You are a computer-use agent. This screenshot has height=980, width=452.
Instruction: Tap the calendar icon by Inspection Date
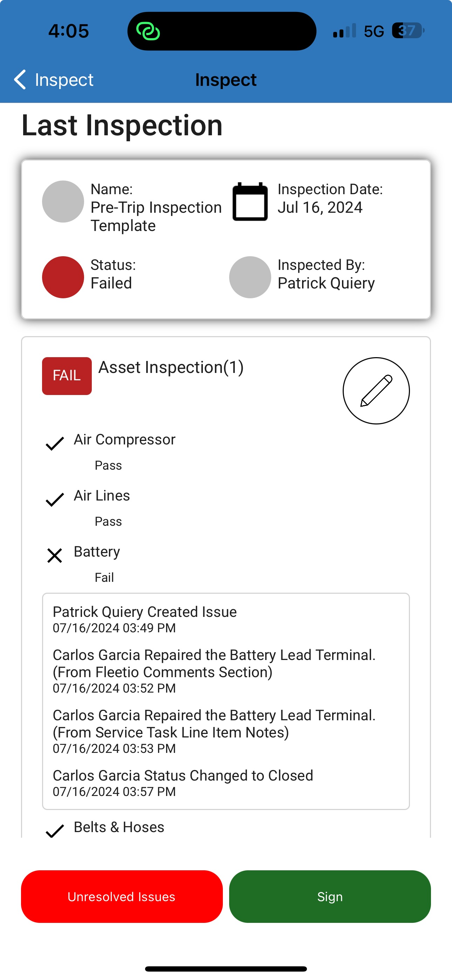click(250, 202)
